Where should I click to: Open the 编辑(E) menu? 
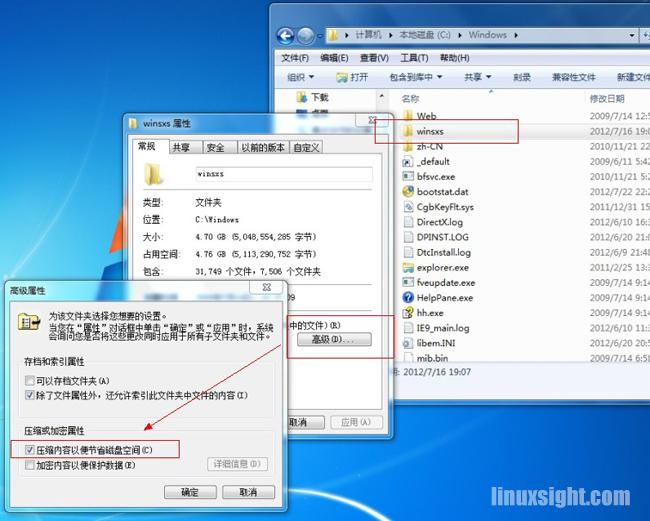[334, 58]
